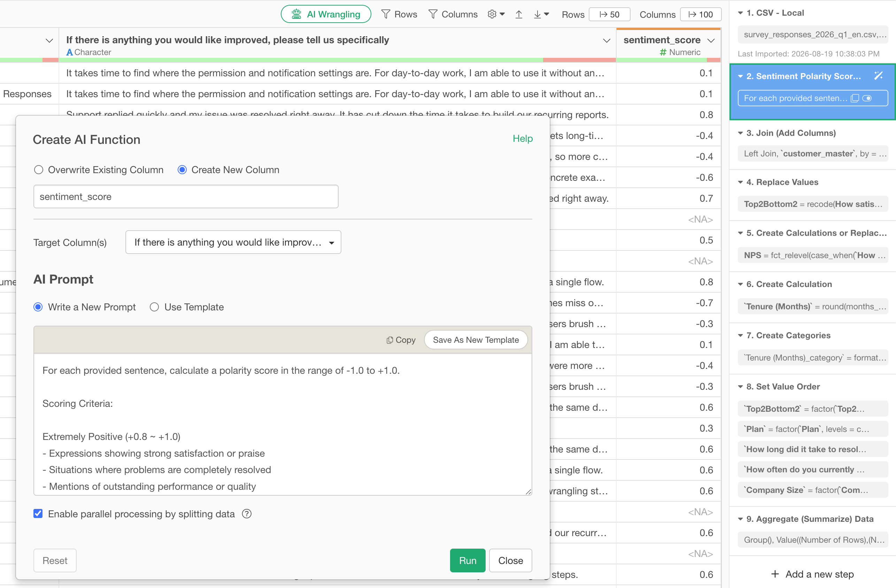
Task: Click the upload arrow icon
Action: 518,14
